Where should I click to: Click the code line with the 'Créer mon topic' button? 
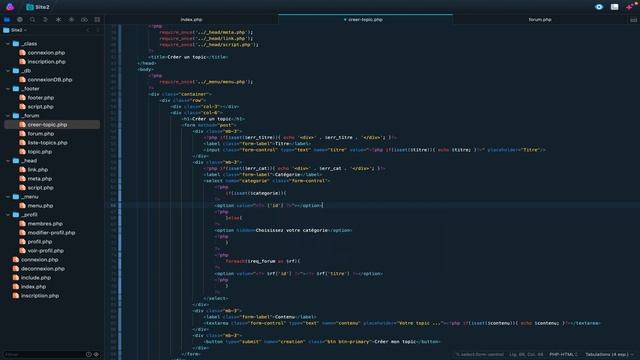coord(322,341)
